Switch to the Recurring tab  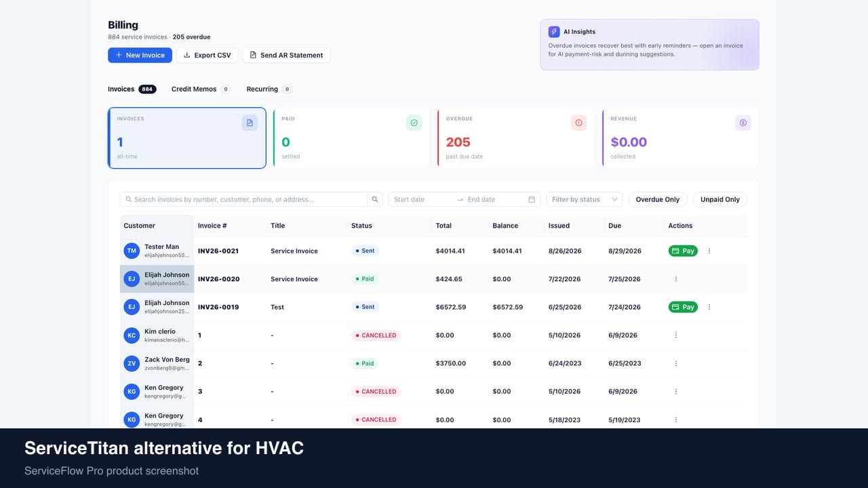coord(269,89)
